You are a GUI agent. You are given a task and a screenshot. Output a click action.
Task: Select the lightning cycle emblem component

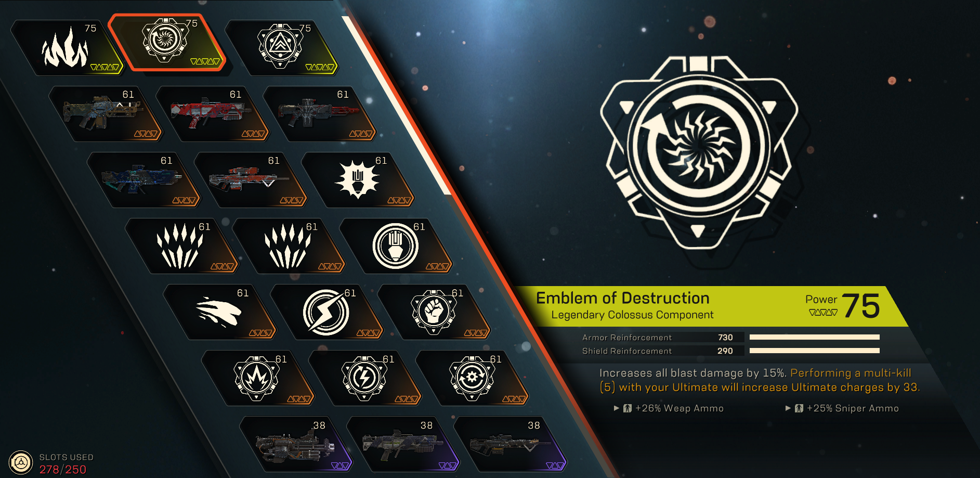tap(364, 378)
